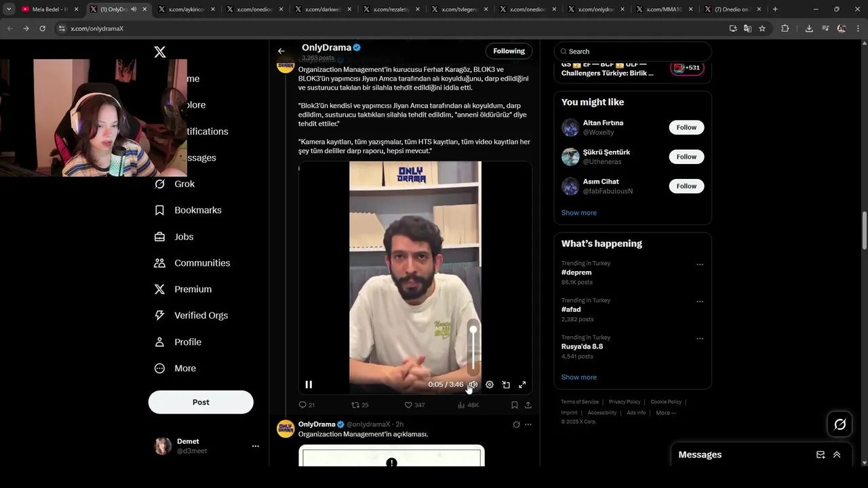
Task: Share the video tweet
Action: tap(528, 405)
